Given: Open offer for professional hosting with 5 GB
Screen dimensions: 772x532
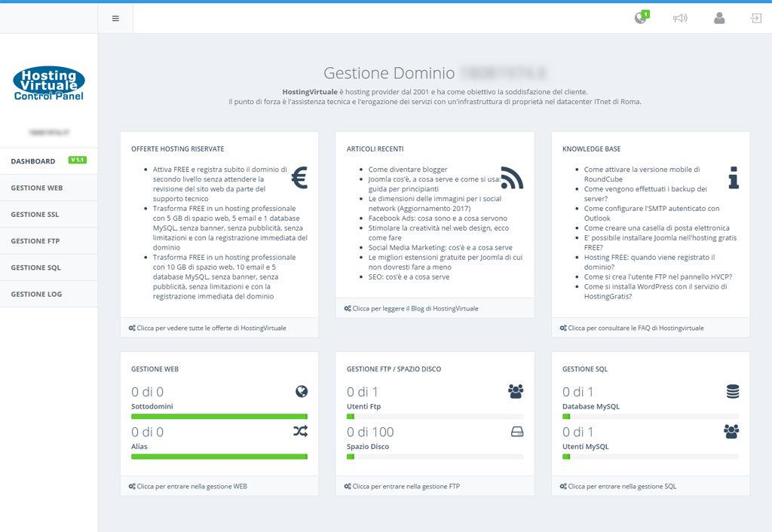Looking at the screenshot, I should coord(230,228).
